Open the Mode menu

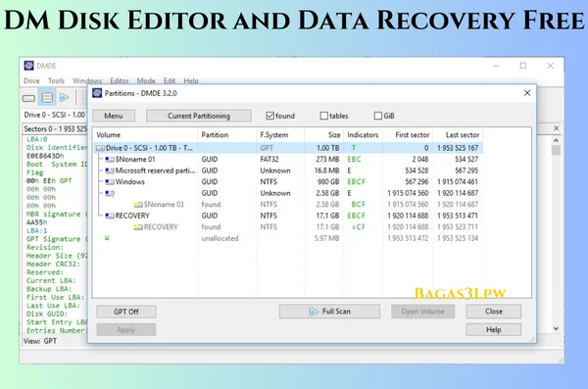[x=146, y=80]
